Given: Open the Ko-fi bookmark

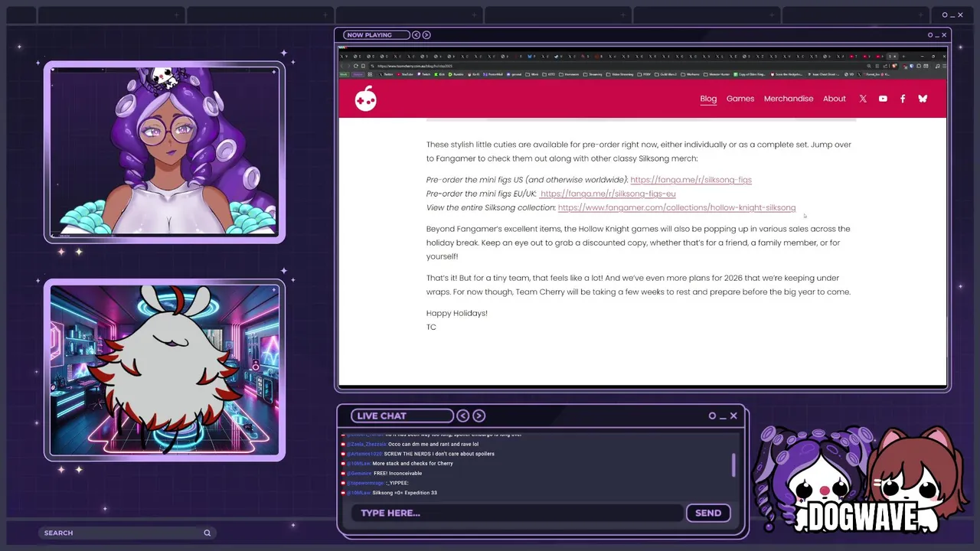Looking at the screenshot, I should click(x=474, y=74).
